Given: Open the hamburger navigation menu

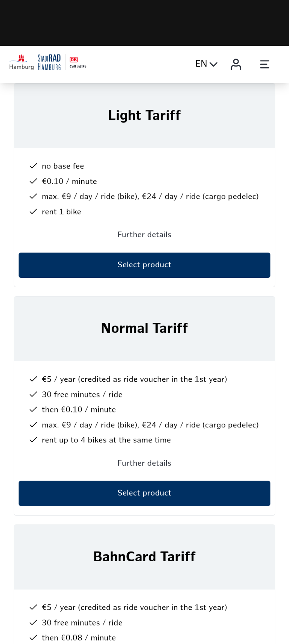Looking at the screenshot, I should [265, 64].
